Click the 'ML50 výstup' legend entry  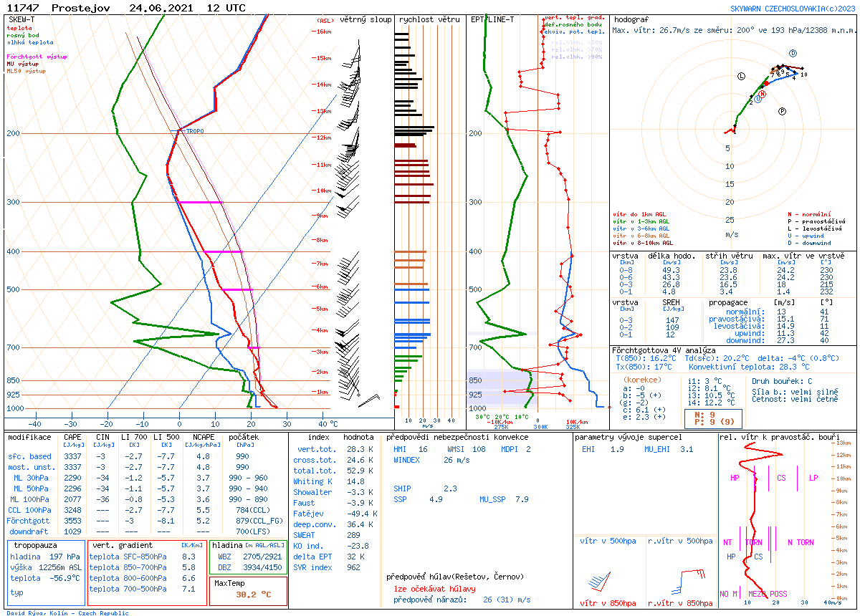click(x=27, y=71)
